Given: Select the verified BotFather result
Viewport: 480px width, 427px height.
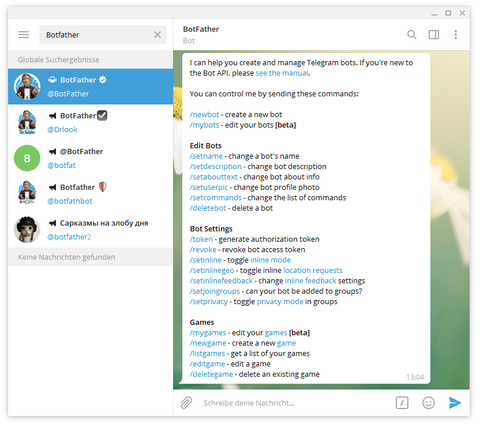Looking at the screenshot, I should (x=91, y=87).
